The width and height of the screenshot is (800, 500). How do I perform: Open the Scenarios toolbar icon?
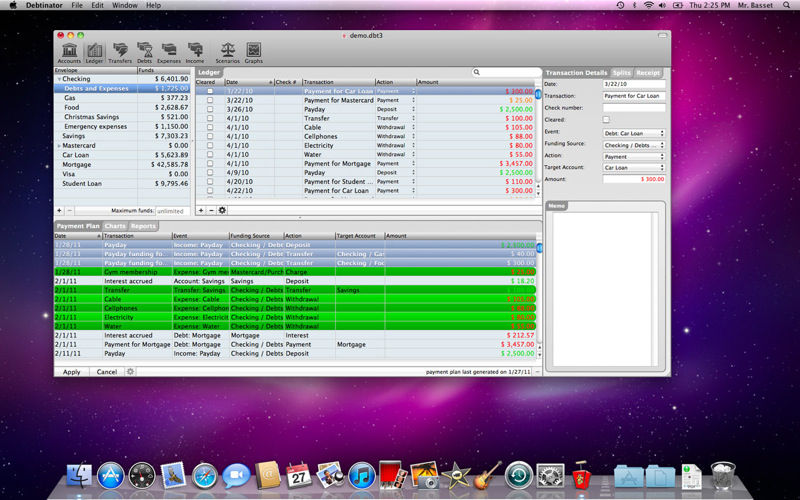coord(228,53)
